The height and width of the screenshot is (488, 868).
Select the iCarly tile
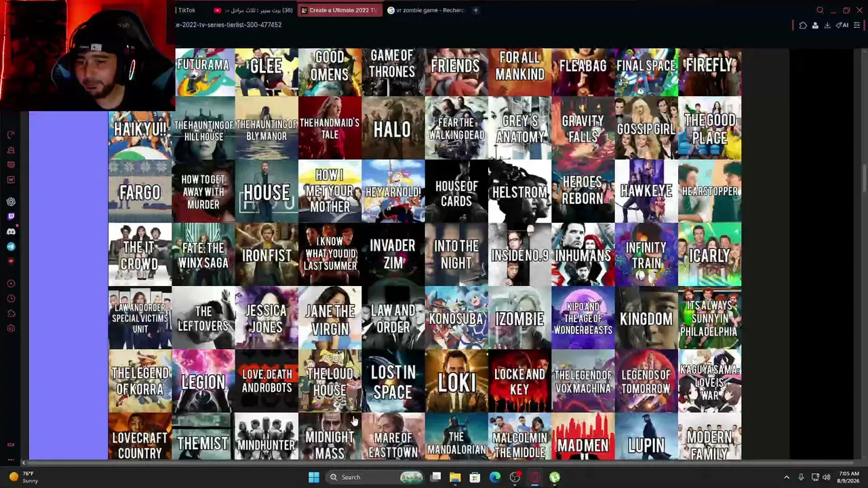click(709, 255)
